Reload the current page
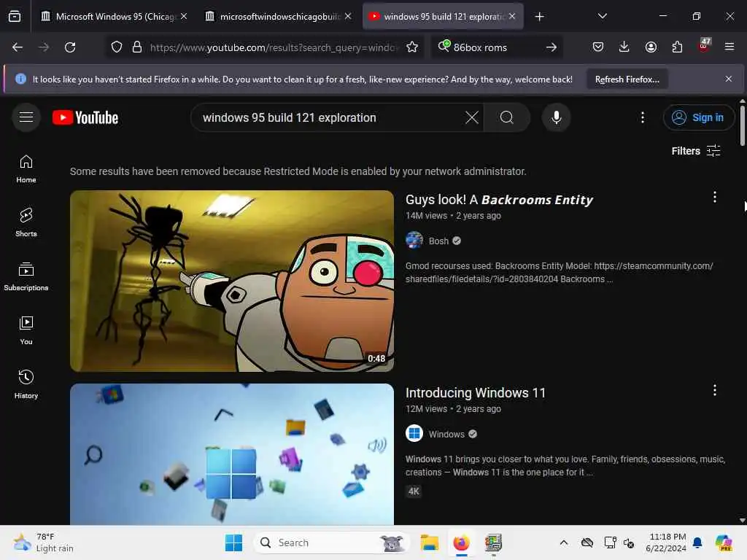This screenshot has width=747, height=560. [70, 47]
